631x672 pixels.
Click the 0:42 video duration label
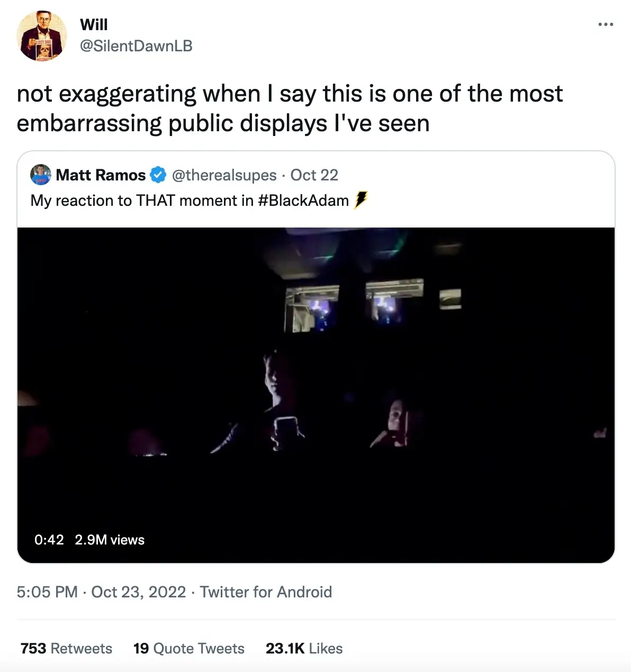coord(48,540)
